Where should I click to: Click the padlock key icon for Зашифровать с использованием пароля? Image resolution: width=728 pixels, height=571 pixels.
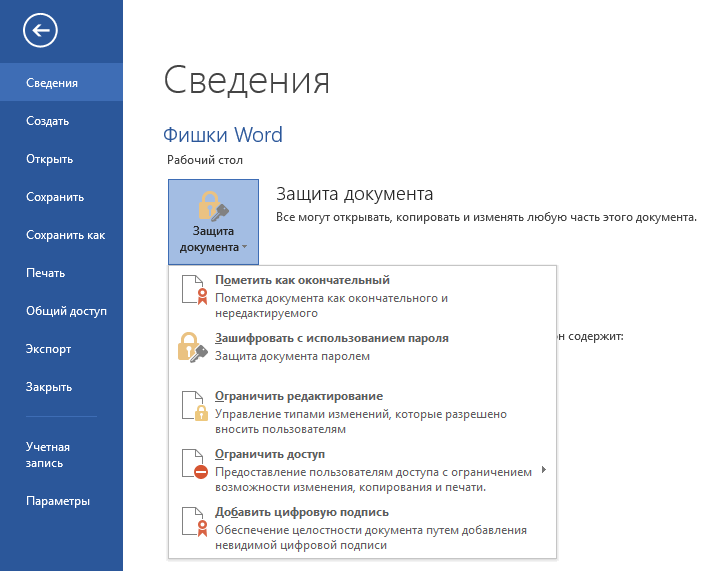coord(192,347)
